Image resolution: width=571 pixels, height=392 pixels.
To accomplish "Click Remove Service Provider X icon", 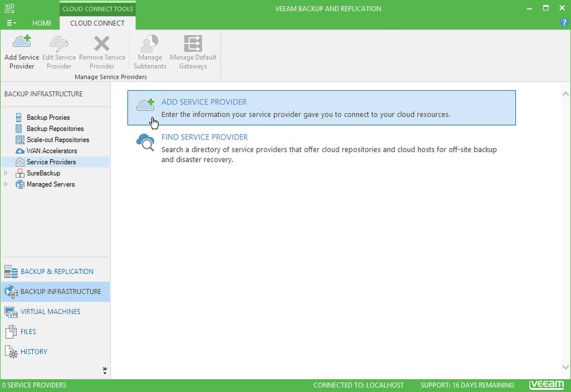I will coord(101,43).
